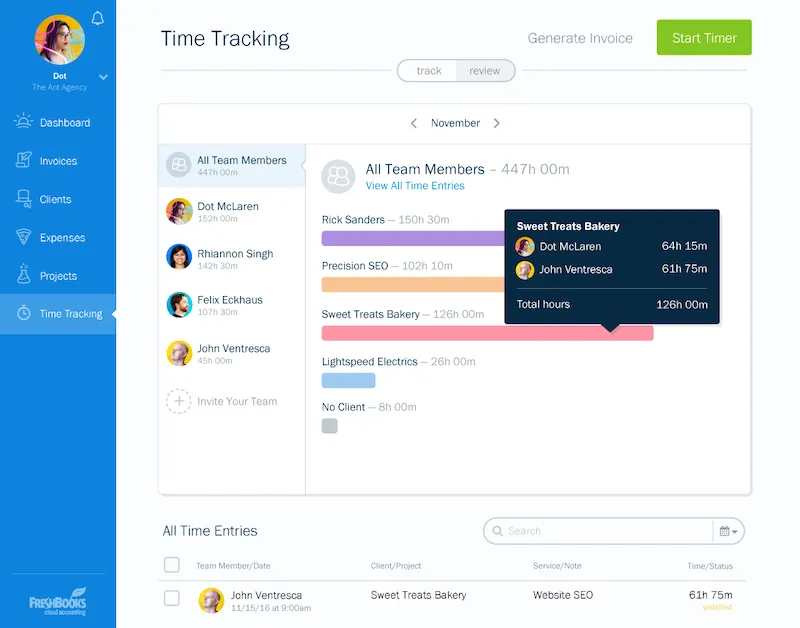Expand the account dropdown next to Dot
The width and height of the screenshot is (800, 628).
click(103, 77)
